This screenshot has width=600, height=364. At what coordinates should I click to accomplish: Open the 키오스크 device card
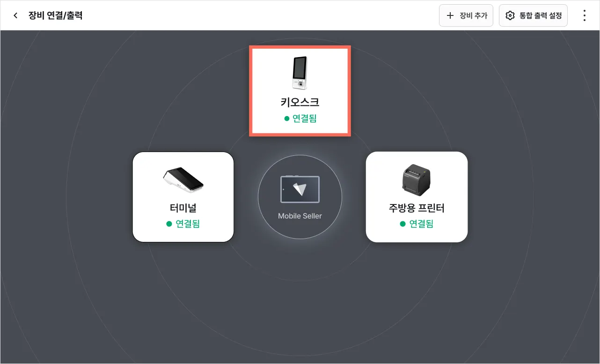pyautogui.click(x=300, y=91)
